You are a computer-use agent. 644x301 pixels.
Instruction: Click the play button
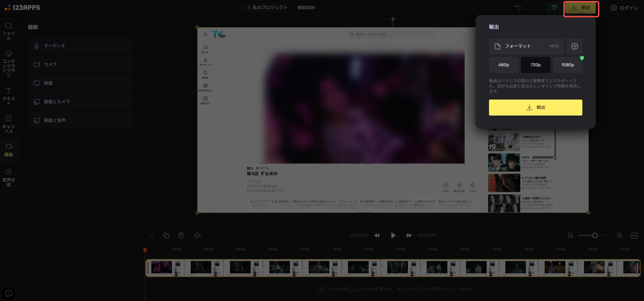[393, 235]
